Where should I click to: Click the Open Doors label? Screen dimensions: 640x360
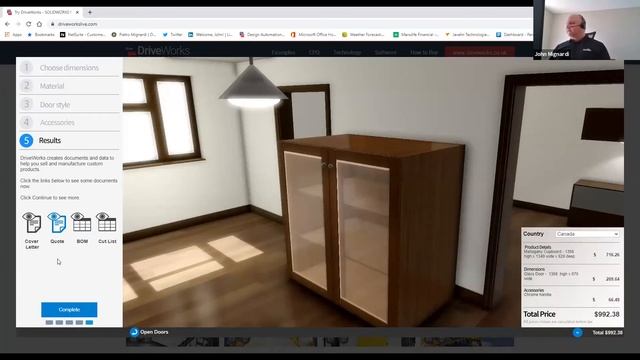154,332
